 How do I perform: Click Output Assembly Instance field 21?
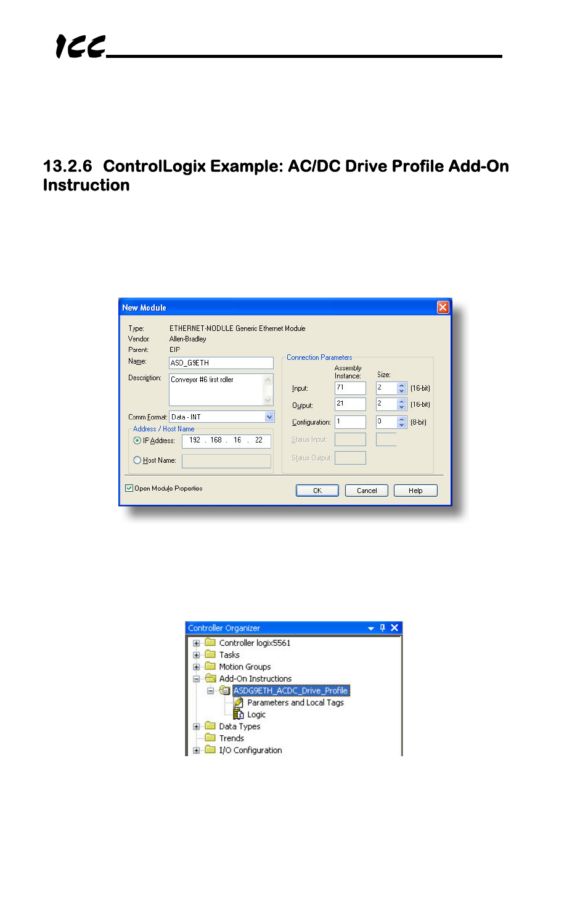coord(350,404)
